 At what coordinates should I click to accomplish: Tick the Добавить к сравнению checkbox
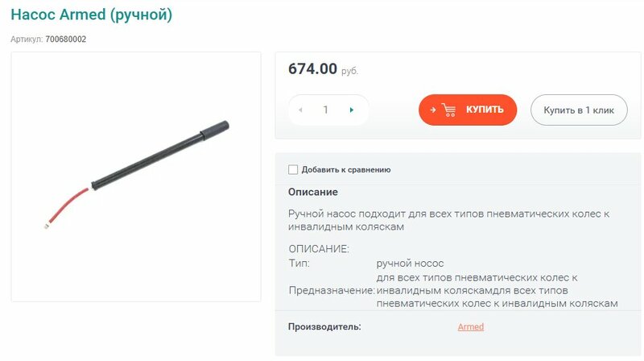coord(293,169)
